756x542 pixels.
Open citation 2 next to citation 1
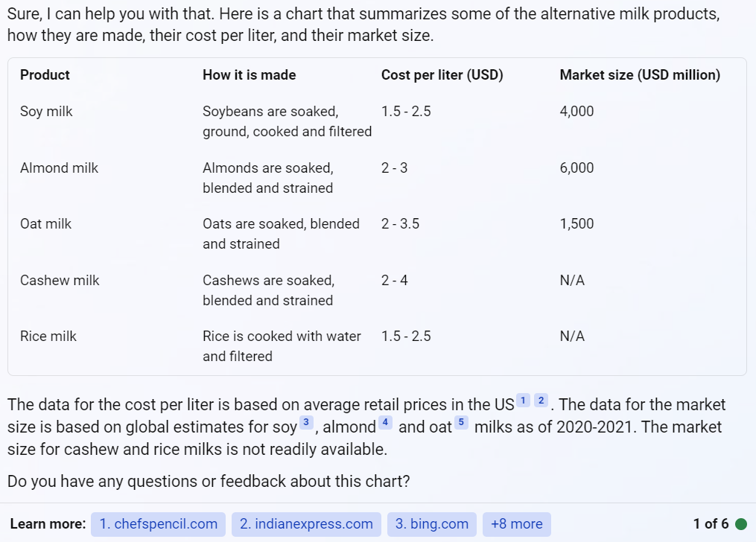coord(541,401)
